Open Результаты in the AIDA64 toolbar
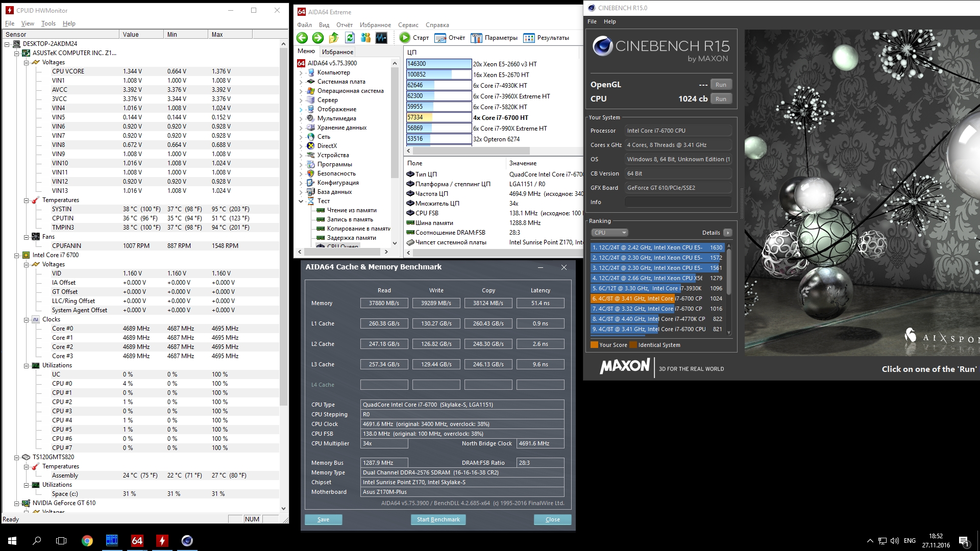This screenshot has height=551, width=980. (547, 38)
